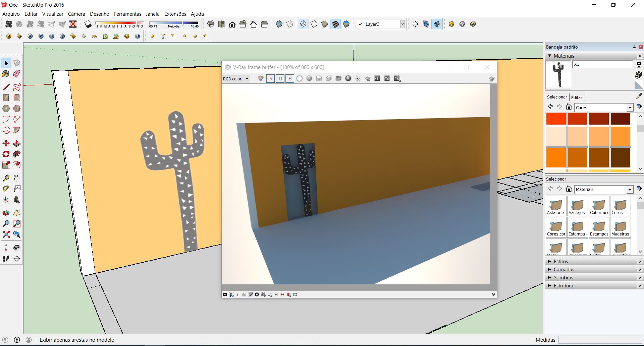Select the Freehand drawing tool
The height and width of the screenshot is (346, 644).
pos(17,87)
